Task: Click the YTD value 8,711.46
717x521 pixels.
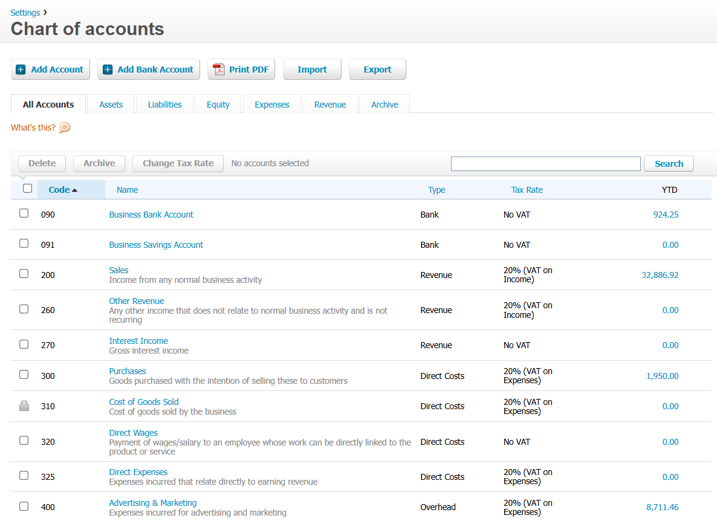Action: point(662,507)
